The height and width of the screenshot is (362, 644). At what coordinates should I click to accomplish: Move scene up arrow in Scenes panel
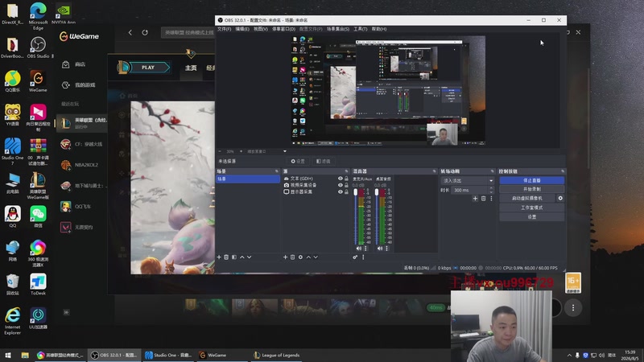pyautogui.click(x=242, y=257)
